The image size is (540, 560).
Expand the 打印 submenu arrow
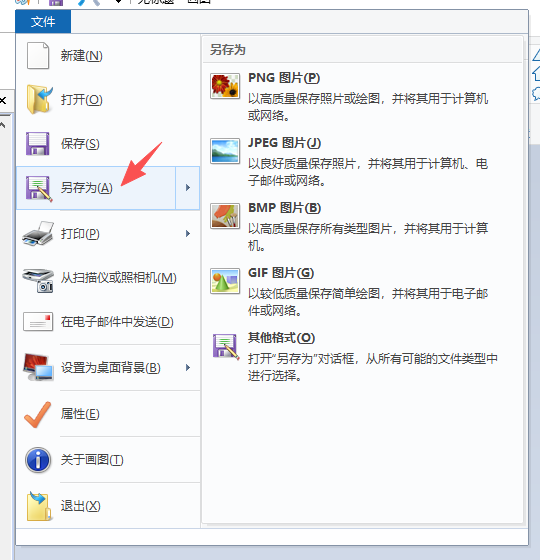[188, 234]
